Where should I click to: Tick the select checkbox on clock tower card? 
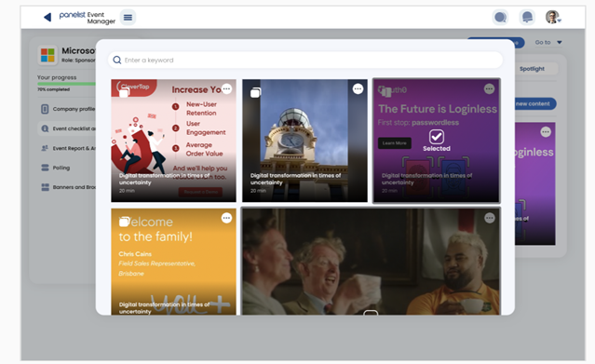click(256, 92)
